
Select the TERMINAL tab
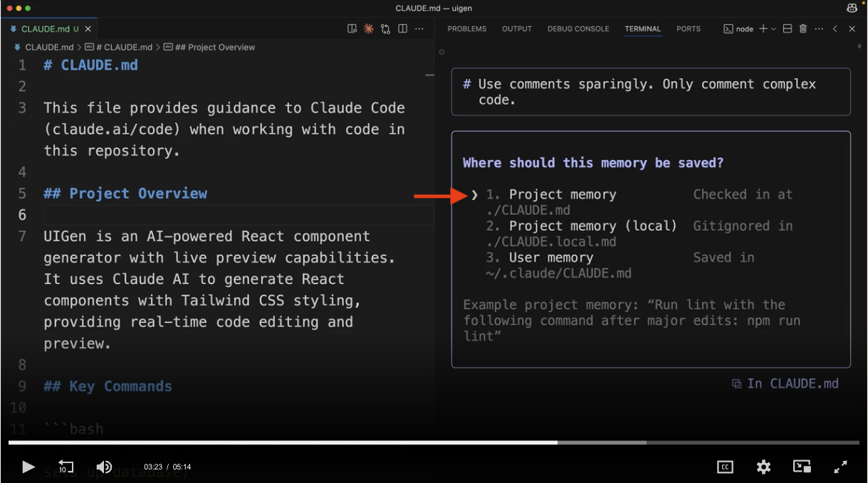coord(643,29)
